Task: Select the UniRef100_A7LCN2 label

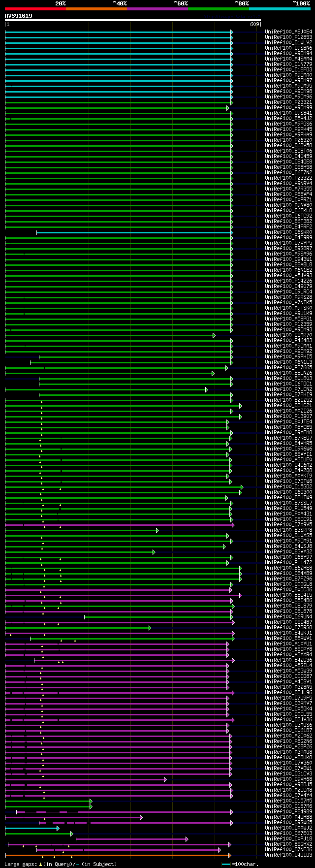Action: pyautogui.click(x=288, y=389)
